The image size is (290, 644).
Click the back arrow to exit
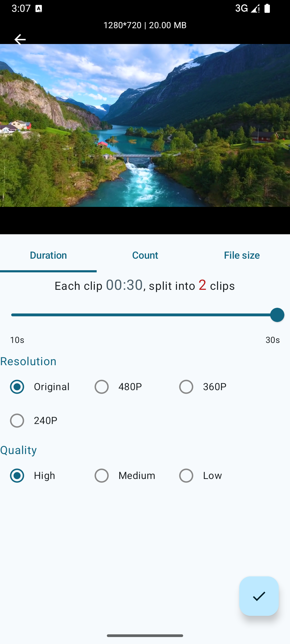click(20, 39)
